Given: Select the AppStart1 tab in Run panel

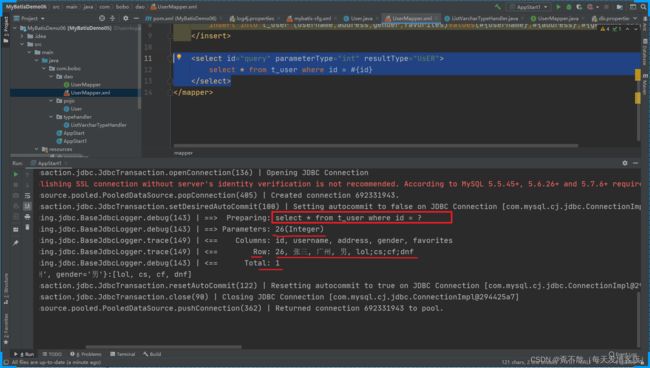Looking at the screenshot, I should (x=49, y=163).
